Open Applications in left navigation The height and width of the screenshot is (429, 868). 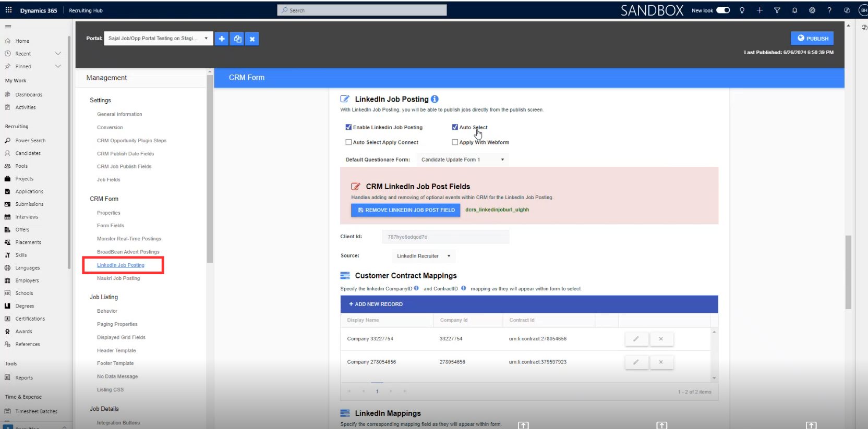29,192
